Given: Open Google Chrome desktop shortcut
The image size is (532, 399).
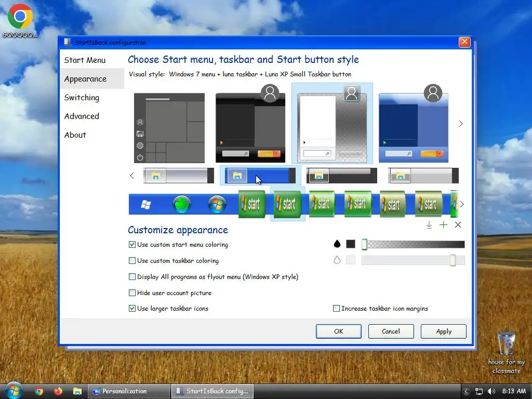Looking at the screenshot, I should pos(20,20).
